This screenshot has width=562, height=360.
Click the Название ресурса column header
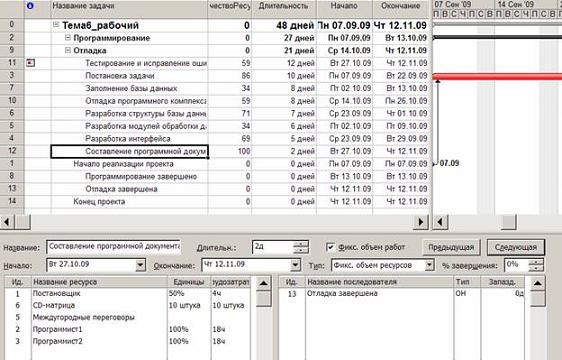point(99,282)
